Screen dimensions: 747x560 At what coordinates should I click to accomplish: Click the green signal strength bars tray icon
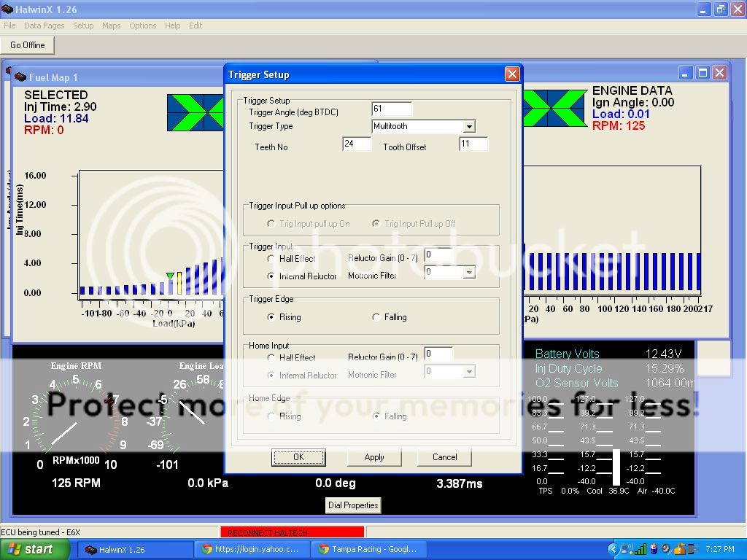[640, 549]
